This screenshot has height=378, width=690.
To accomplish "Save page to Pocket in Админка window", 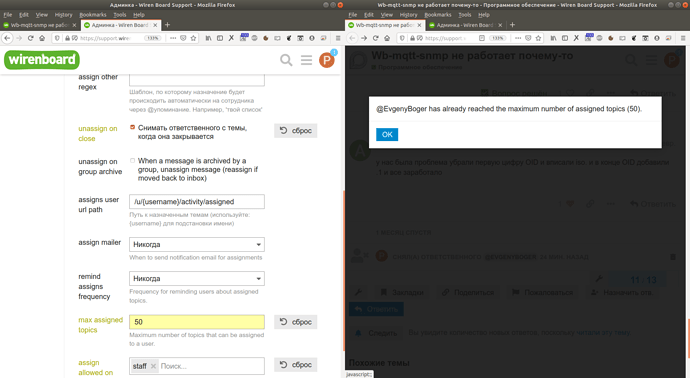I will [x=183, y=38].
